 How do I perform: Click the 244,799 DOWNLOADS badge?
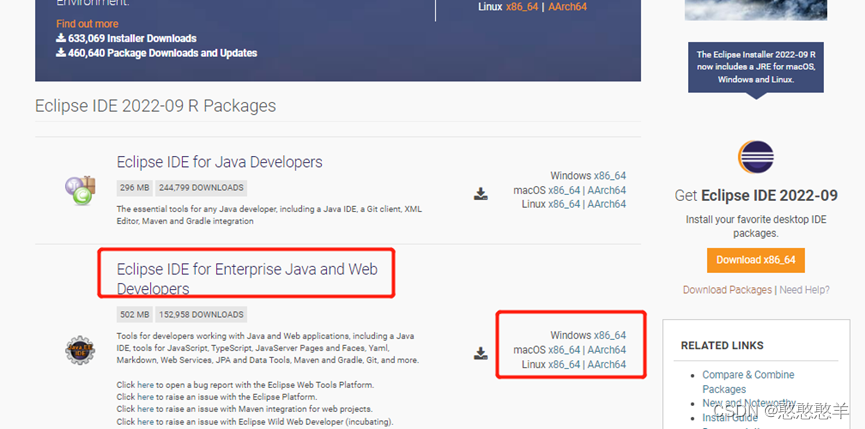(x=201, y=188)
